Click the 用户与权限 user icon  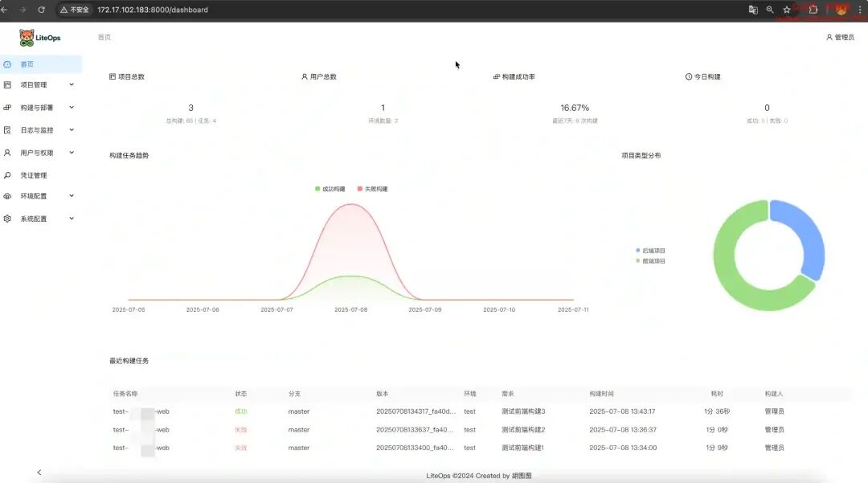(x=7, y=153)
